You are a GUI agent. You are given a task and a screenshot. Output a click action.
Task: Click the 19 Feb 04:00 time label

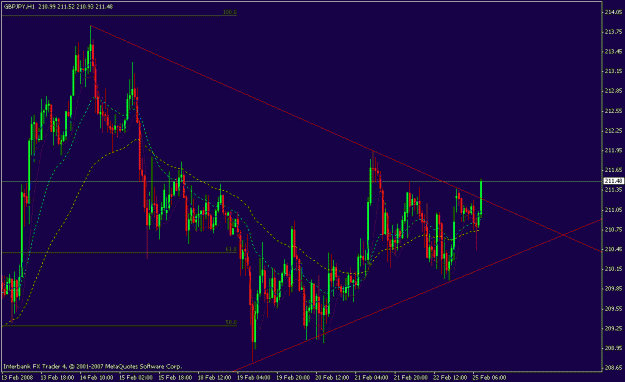(254, 377)
